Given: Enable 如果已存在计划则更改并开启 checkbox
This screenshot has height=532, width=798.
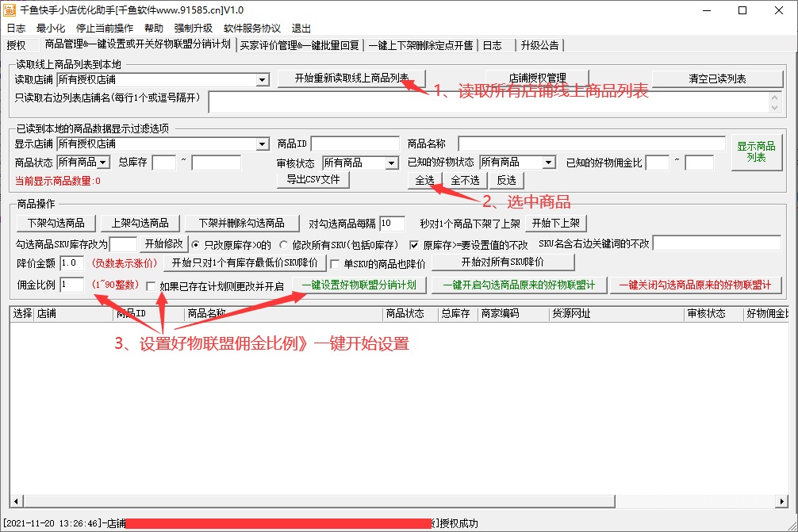Looking at the screenshot, I should [152, 286].
